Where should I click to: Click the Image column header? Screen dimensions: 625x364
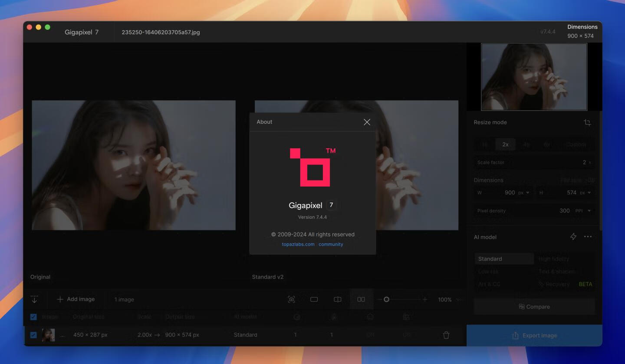[50, 317]
